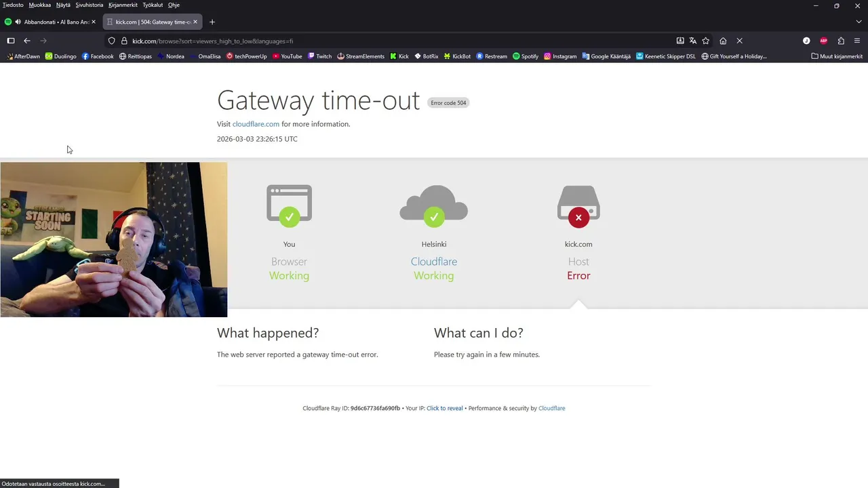The height and width of the screenshot is (488, 868).
Task: Open the Instagram bookmark
Action: pyautogui.click(x=560, y=56)
